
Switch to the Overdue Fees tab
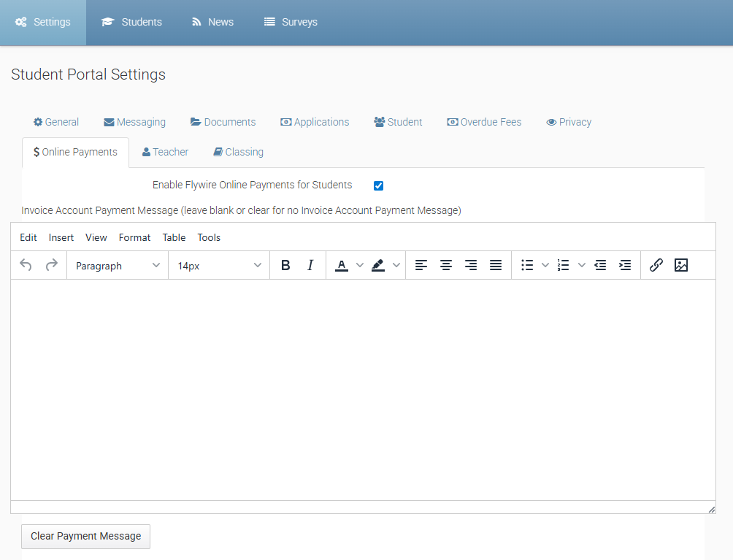[484, 122]
